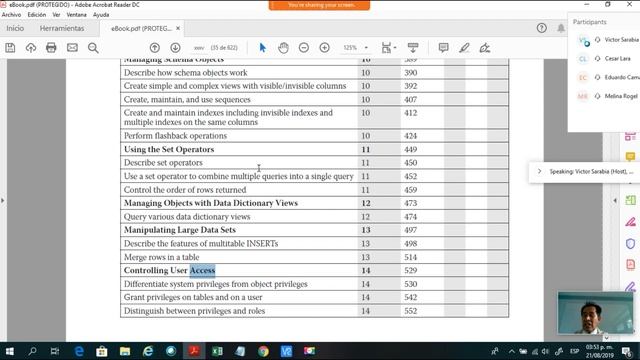Screen dimensions: 640x360
Task: Open notifications bell icon
Action: [561, 28]
